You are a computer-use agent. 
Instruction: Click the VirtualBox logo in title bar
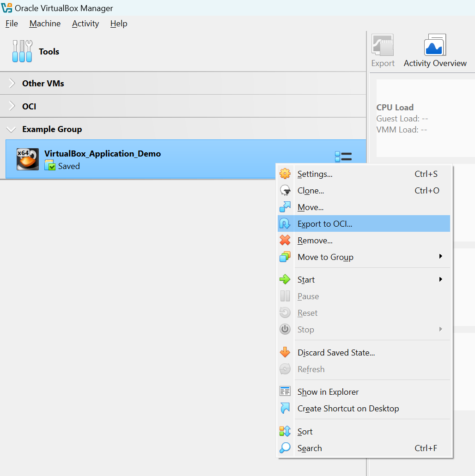point(6,8)
